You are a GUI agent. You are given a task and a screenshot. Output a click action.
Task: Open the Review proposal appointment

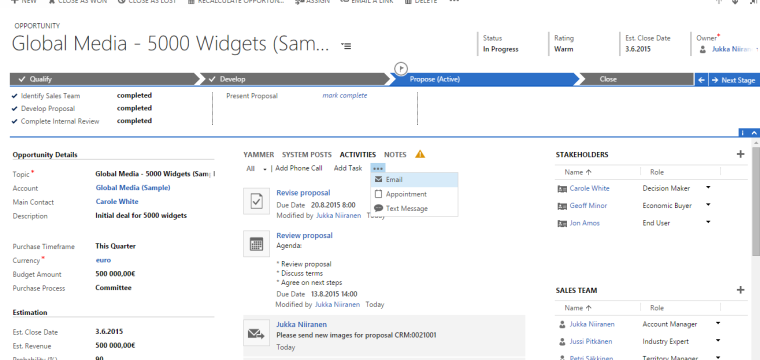click(x=304, y=235)
